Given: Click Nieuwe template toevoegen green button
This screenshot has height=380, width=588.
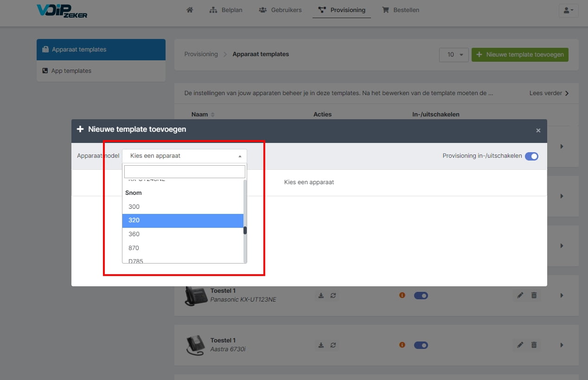Looking at the screenshot, I should click(x=520, y=55).
